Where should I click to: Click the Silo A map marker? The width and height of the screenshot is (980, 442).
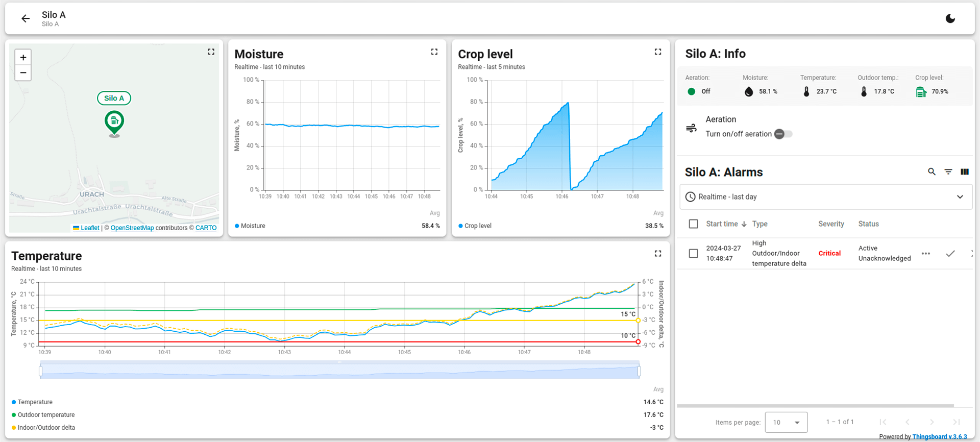pos(114,122)
